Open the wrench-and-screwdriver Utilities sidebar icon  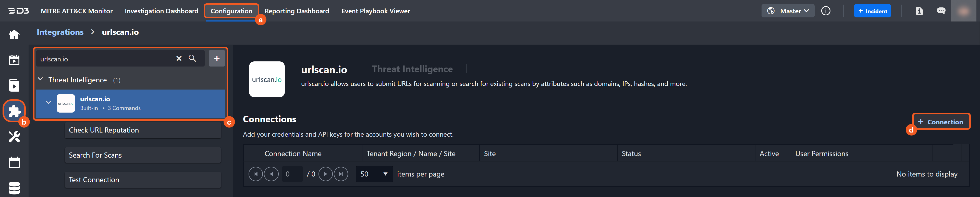14,136
